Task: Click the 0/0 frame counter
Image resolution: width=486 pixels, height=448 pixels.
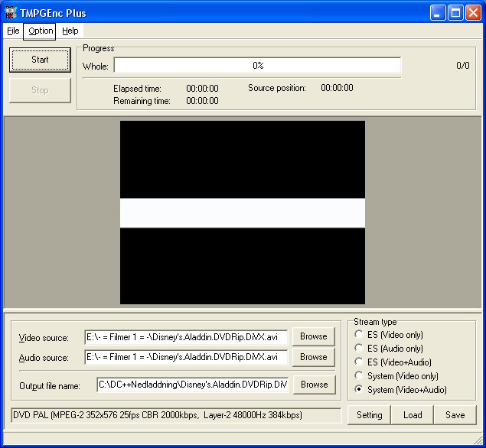Action: click(x=463, y=65)
